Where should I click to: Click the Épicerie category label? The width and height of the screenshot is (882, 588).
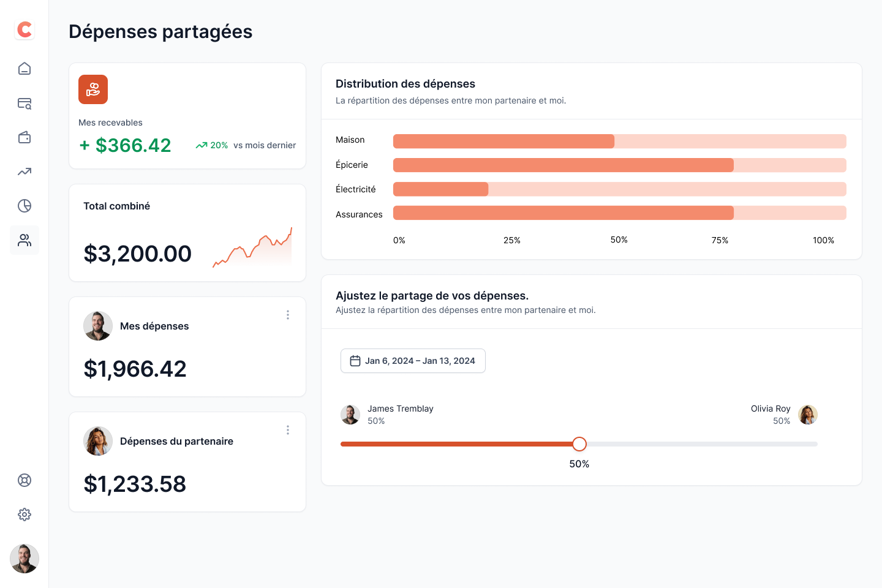coord(352,165)
